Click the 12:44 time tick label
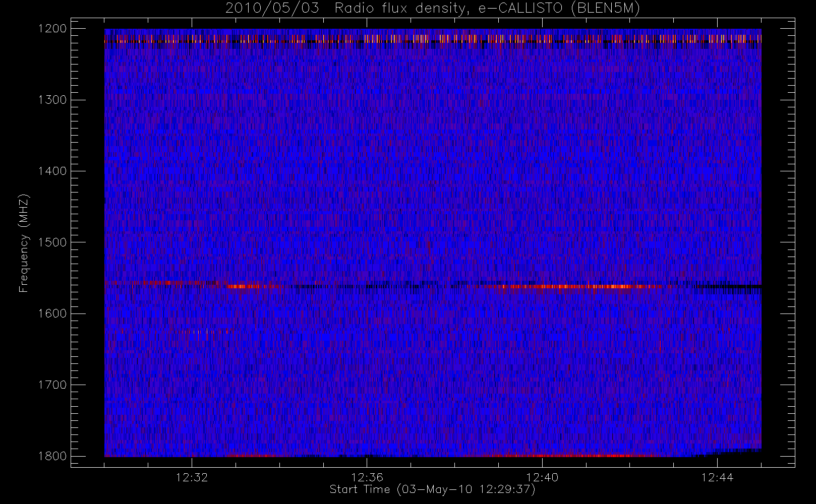 click(717, 477)
